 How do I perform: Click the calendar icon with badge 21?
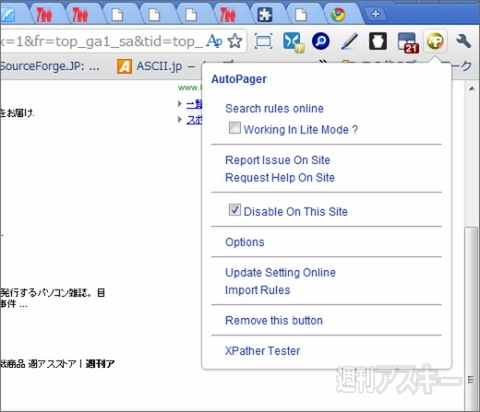(408, 42)
